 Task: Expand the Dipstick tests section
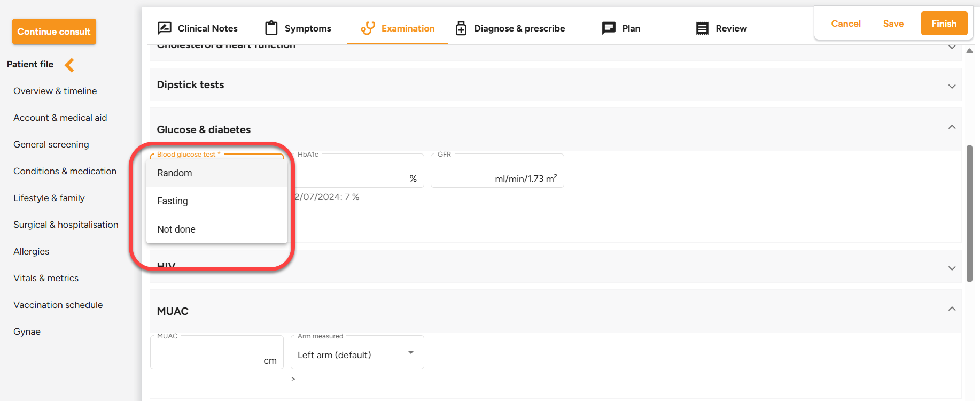tap(952, 86)
